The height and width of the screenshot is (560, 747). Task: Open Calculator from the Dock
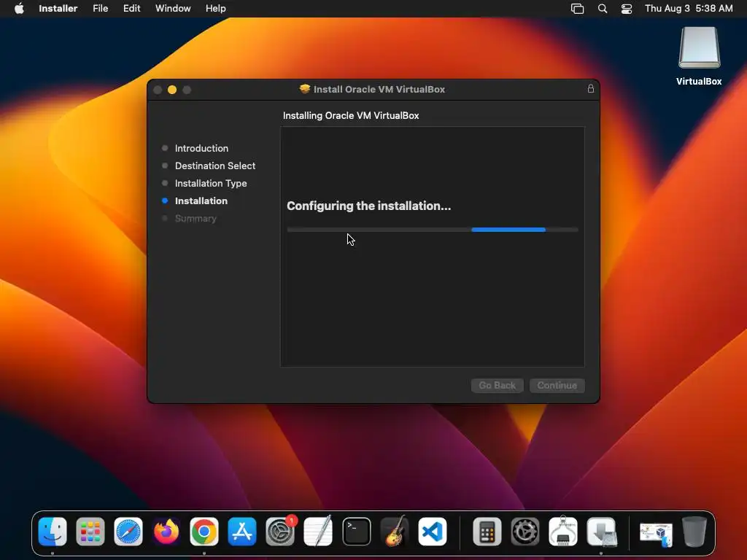coord(487,532)
